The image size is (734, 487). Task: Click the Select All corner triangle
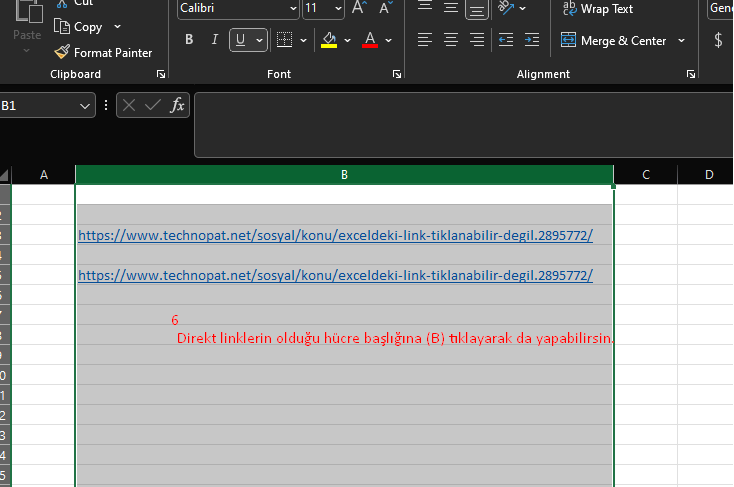(x=5, y=175)
